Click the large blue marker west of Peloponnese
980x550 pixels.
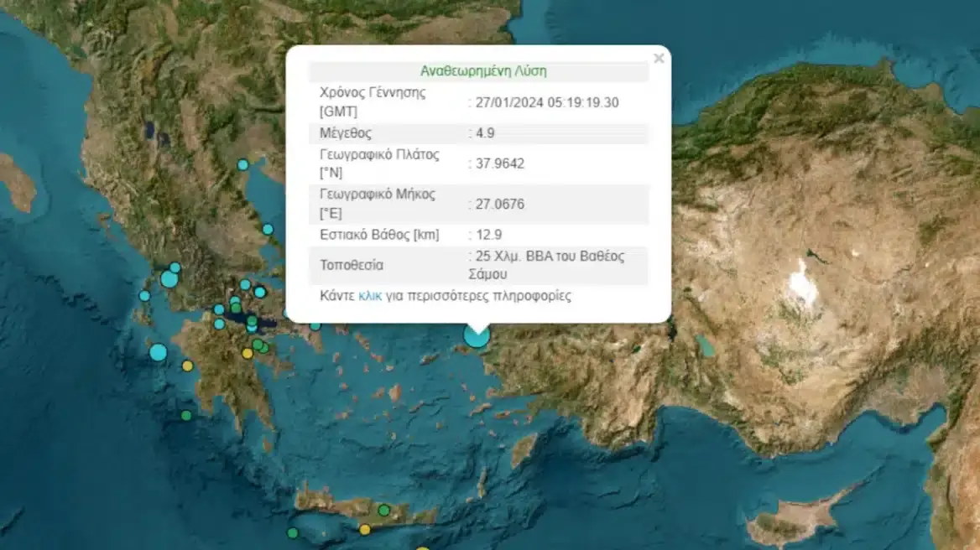click(159, 353)
